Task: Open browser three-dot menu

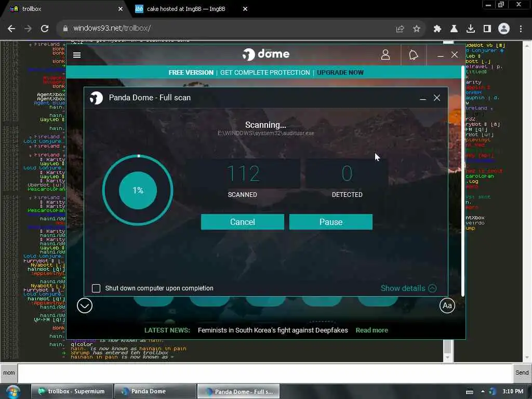Action: (x=521, y=29)
